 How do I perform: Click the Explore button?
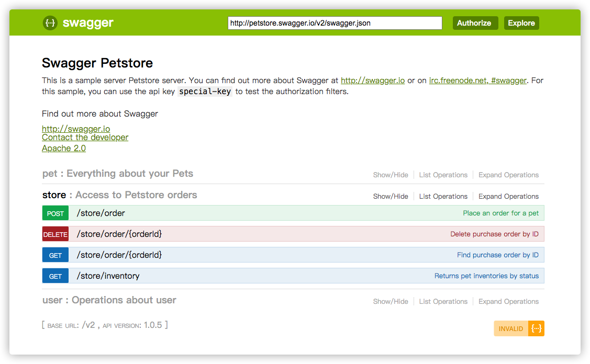point(521,23)
